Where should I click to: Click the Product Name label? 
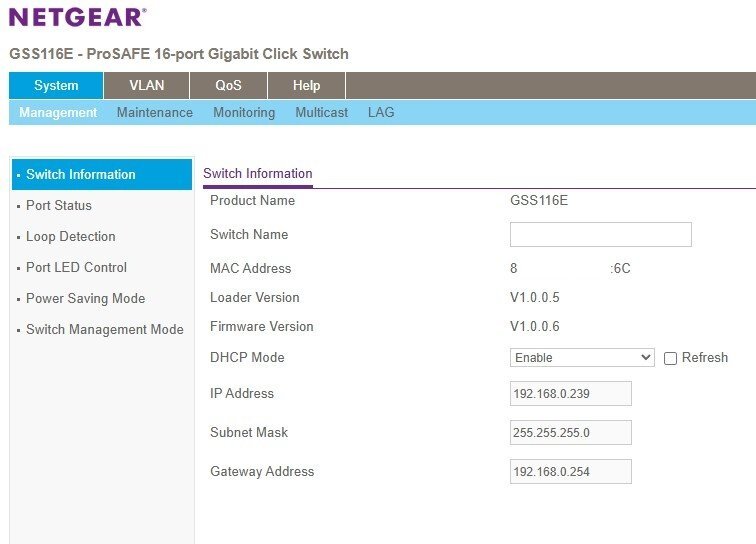253,201
